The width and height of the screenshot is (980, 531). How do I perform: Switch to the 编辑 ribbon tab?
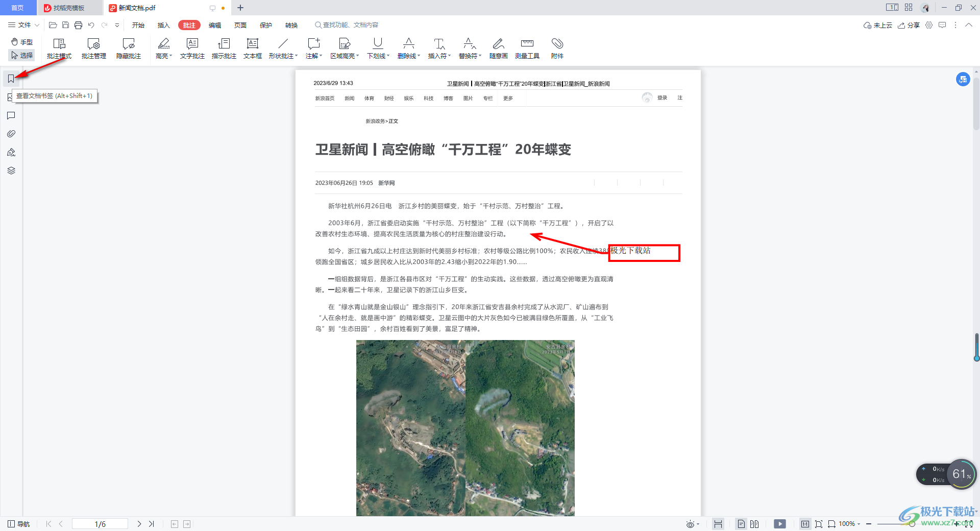click(x=215, y=25)
